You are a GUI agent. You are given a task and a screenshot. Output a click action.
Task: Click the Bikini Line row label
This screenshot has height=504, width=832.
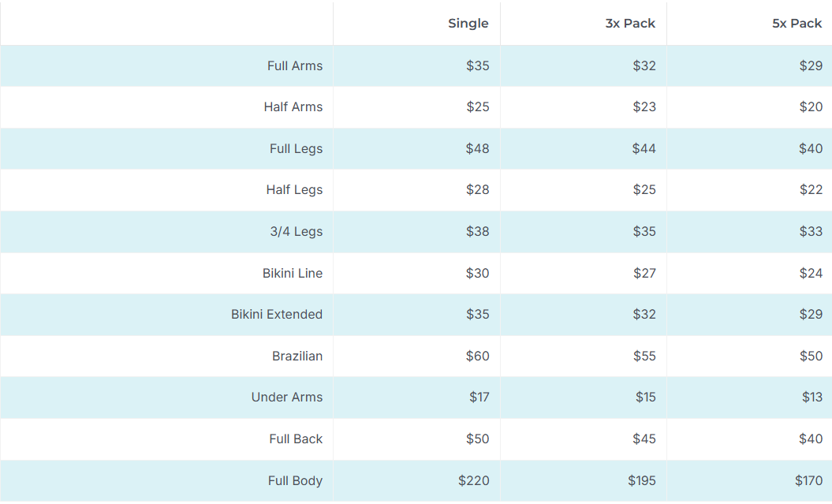point(293,273)
